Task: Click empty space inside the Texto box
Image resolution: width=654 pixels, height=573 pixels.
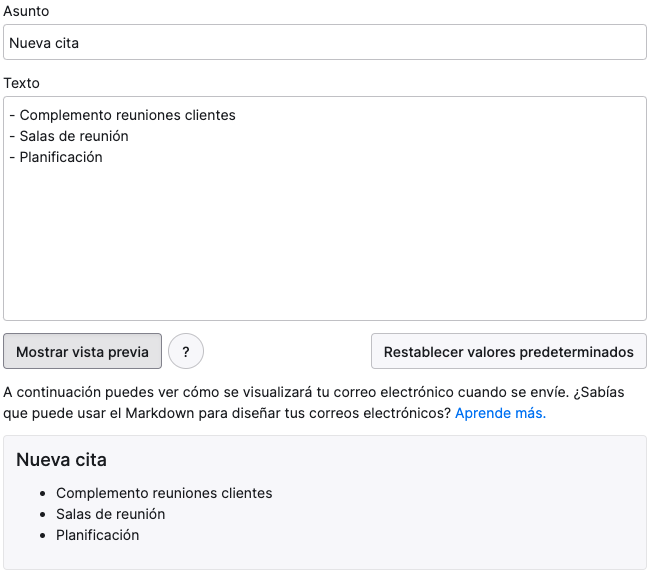Action: coord(325,242)
